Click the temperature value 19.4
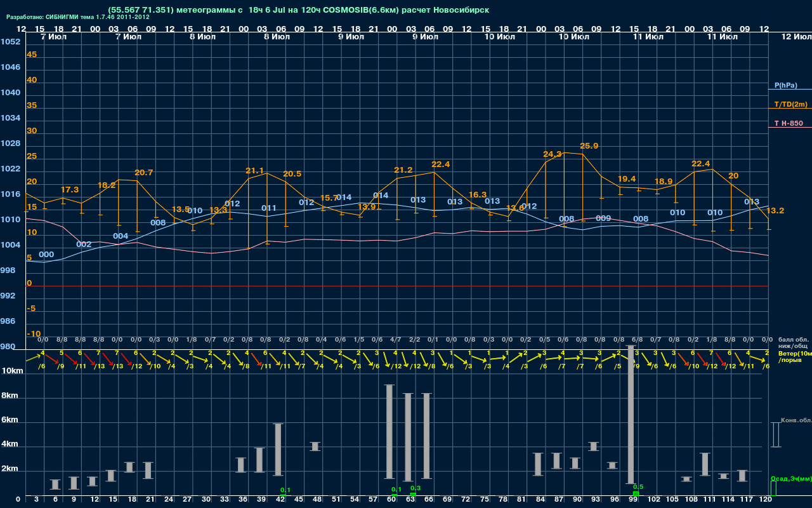 [626, 179]
